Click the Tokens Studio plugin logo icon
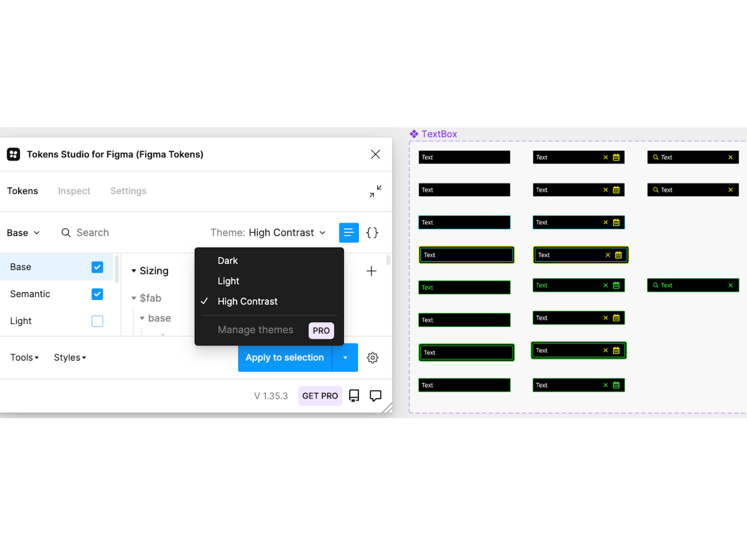This screenshot has width=747, height=560. (14, 154)
